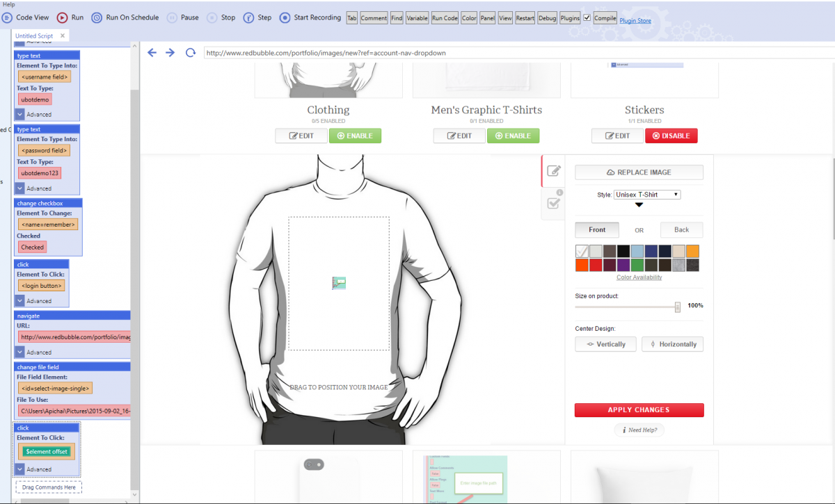Expand Advanced under username type text
835x504 pixels.
pyautogui.click(x=20, y=114)
